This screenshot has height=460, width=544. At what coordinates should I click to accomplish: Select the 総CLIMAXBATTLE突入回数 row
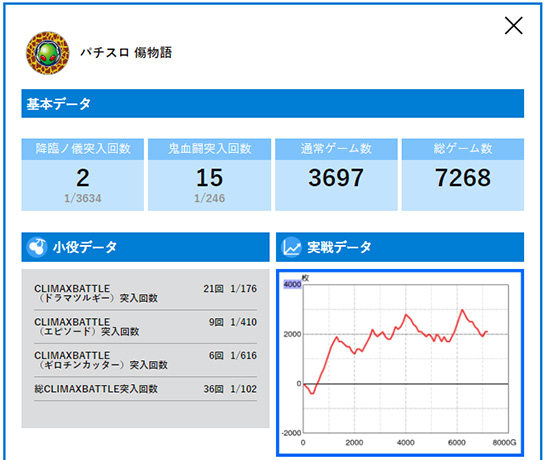click(x=145, y=389)
